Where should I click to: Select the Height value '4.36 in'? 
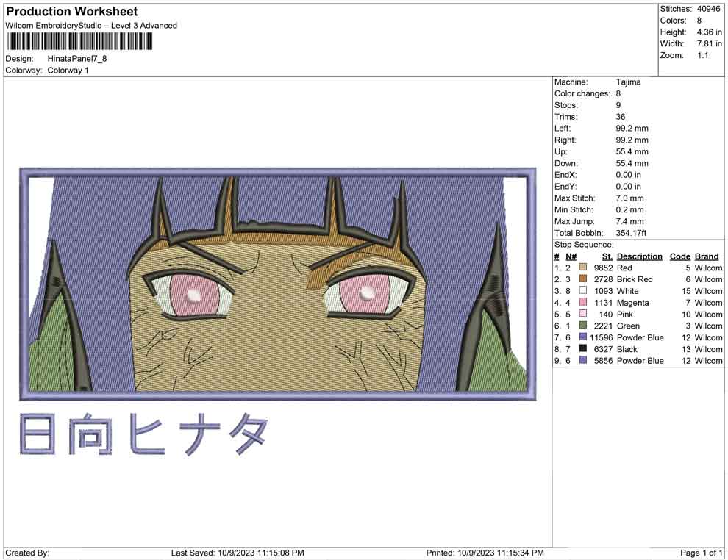pyautogui.click(x=709, y=32)
